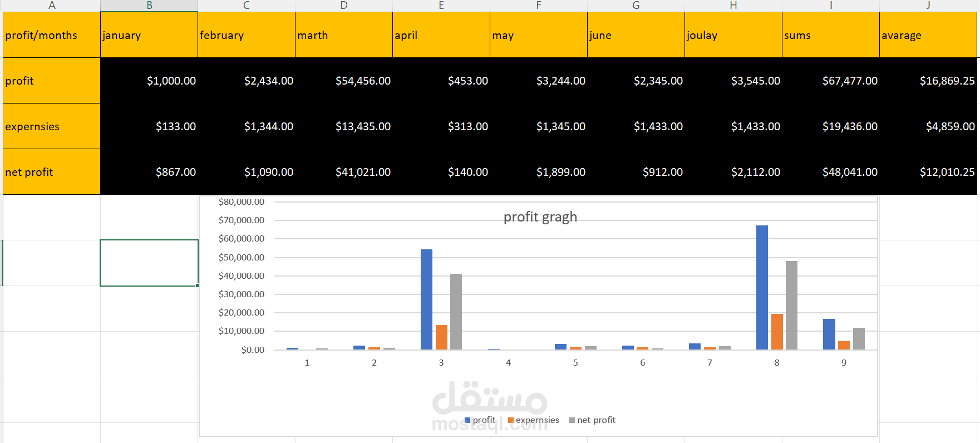Click the 'april' header cell
This screenshot has height=443, width=980.
(441, 35)
